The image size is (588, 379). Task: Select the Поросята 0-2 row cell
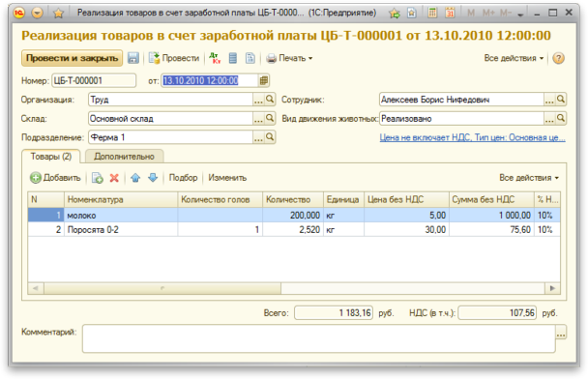click(121, 229)
